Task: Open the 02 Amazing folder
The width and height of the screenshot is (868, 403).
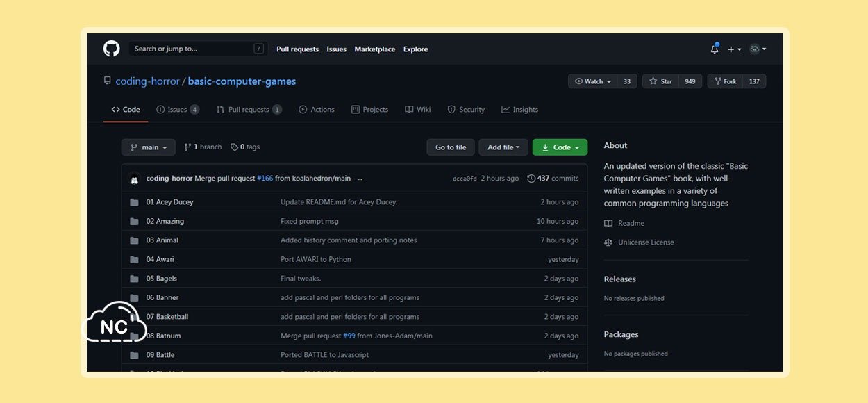Action: pos(165,221)
